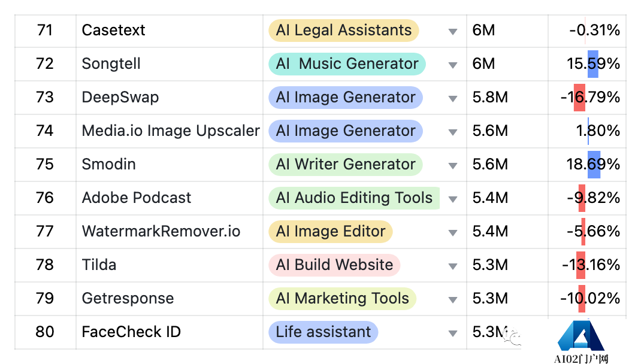
Task: Click Media.io's AI Image Generator tag
Action: [x=346, y=131]
